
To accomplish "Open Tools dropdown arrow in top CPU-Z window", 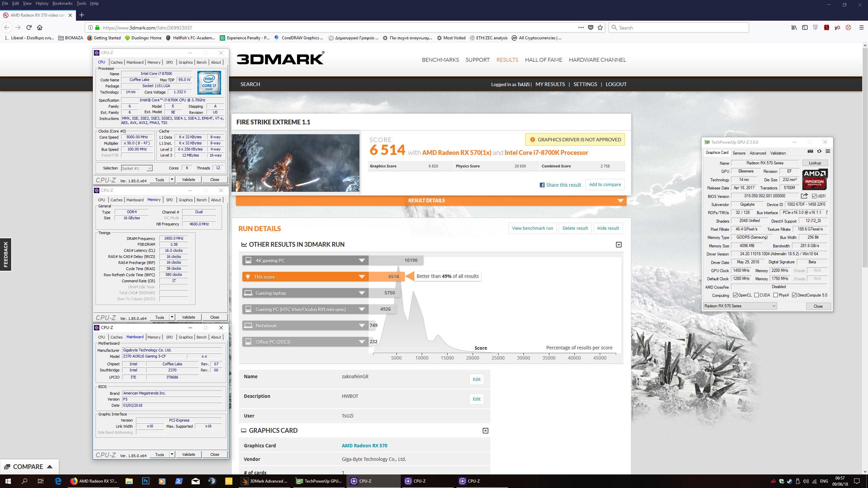I will click(x=172, y=180).
